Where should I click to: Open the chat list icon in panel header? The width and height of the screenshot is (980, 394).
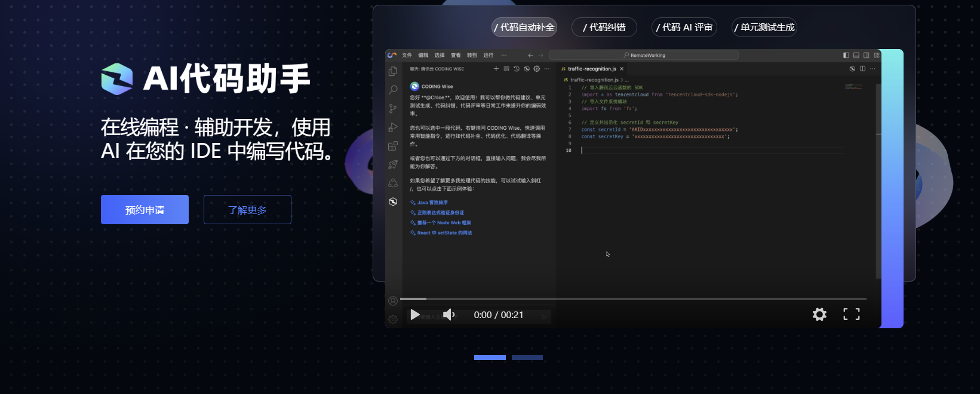click(506, 69)
